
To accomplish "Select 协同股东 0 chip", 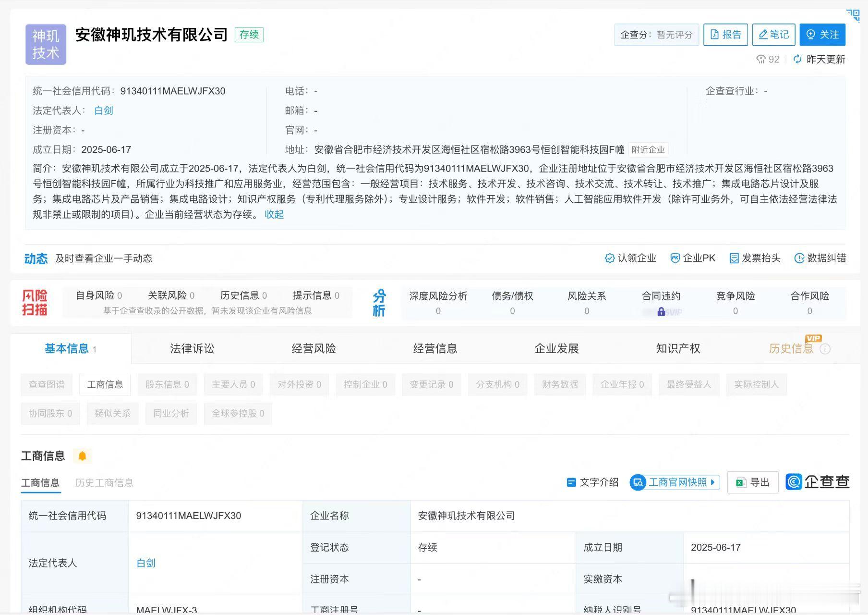I will click(x=50, y=413).
